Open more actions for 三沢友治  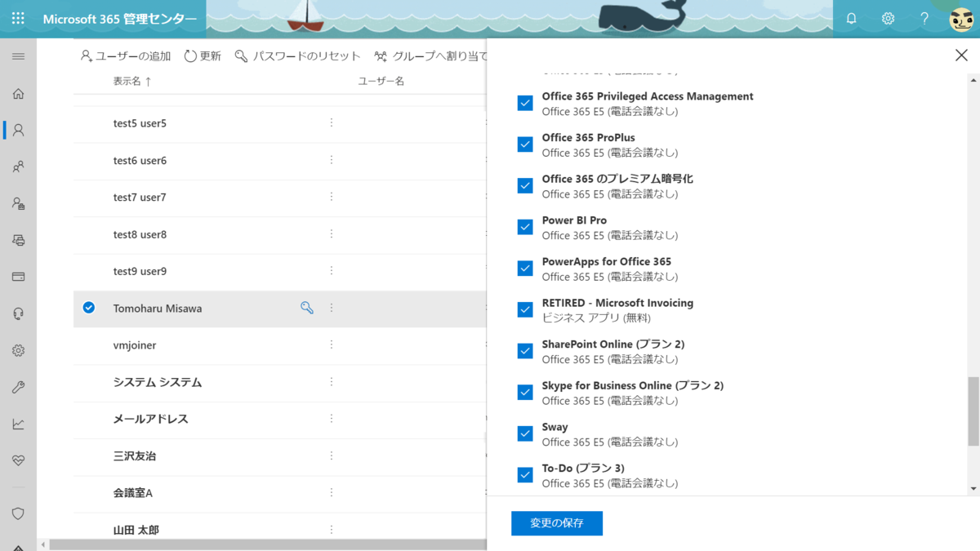coord(332,455)
